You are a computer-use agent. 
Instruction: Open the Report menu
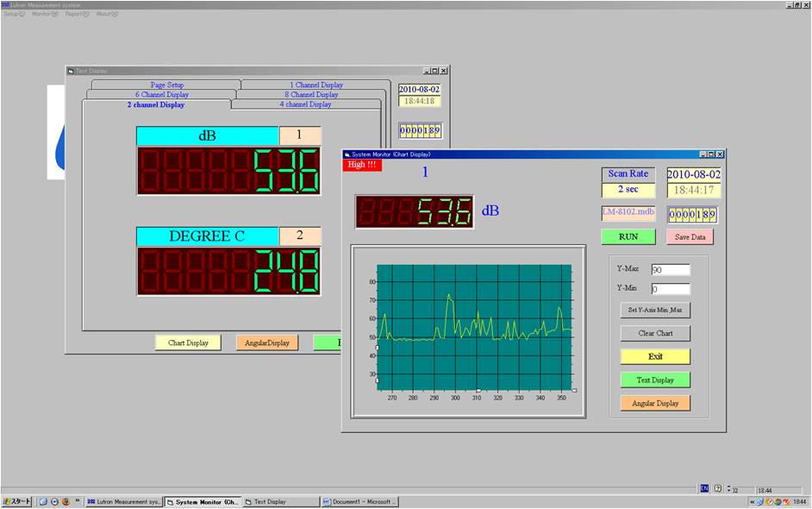click(x=77, y=14)
